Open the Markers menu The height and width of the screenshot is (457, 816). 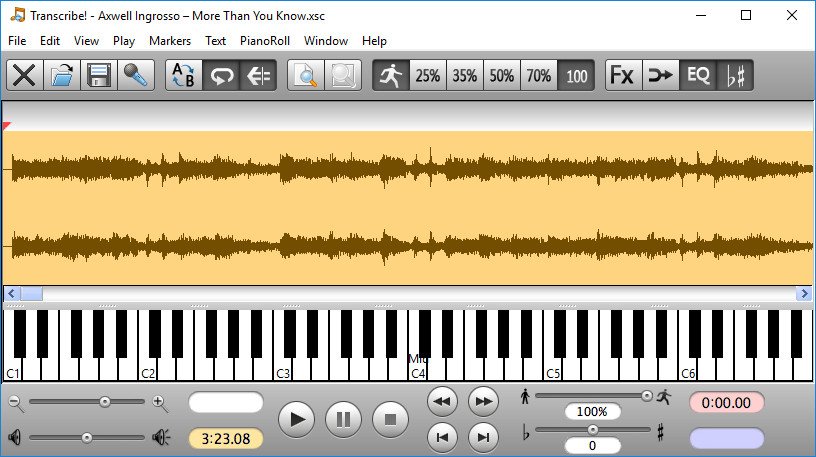coord(169,41)
